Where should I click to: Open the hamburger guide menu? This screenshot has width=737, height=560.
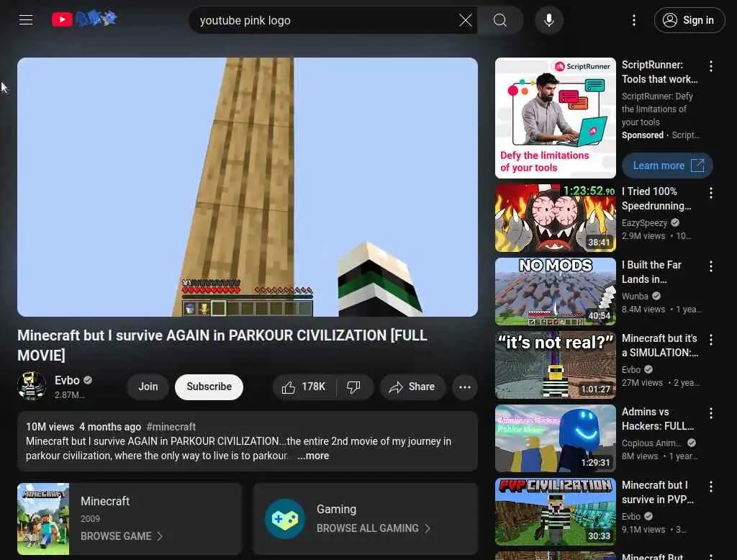[26, 19]
